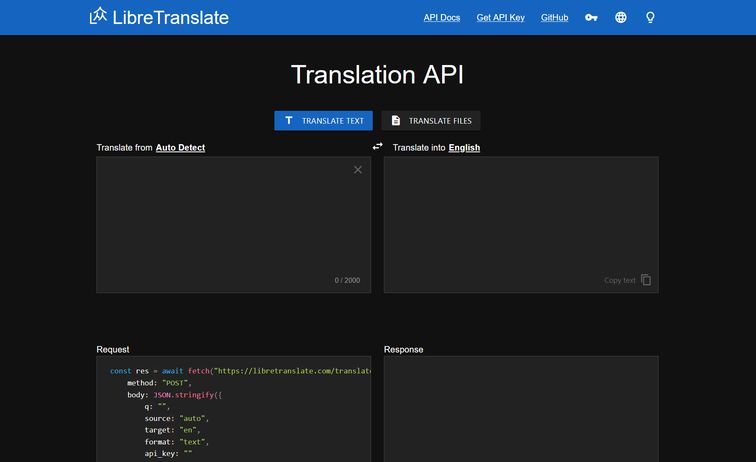
Task: Click the 'Request' label
Action: [x=113, y=350]
